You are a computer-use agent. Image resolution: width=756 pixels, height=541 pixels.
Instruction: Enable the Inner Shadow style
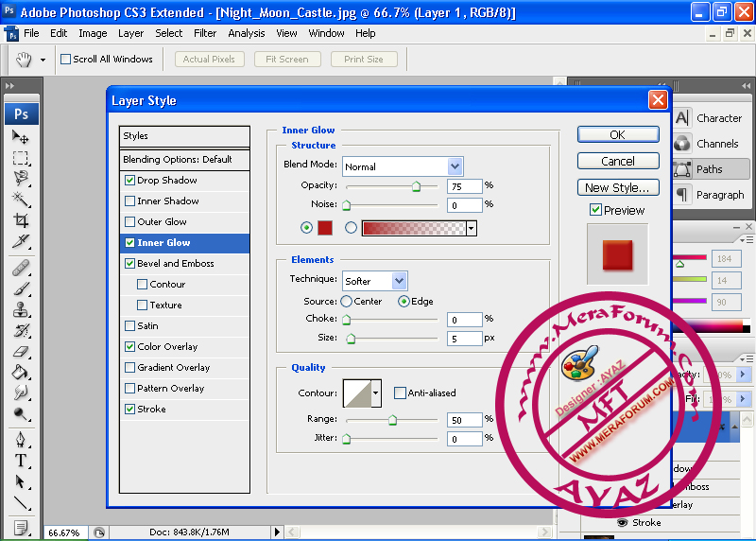coord(129,201)
